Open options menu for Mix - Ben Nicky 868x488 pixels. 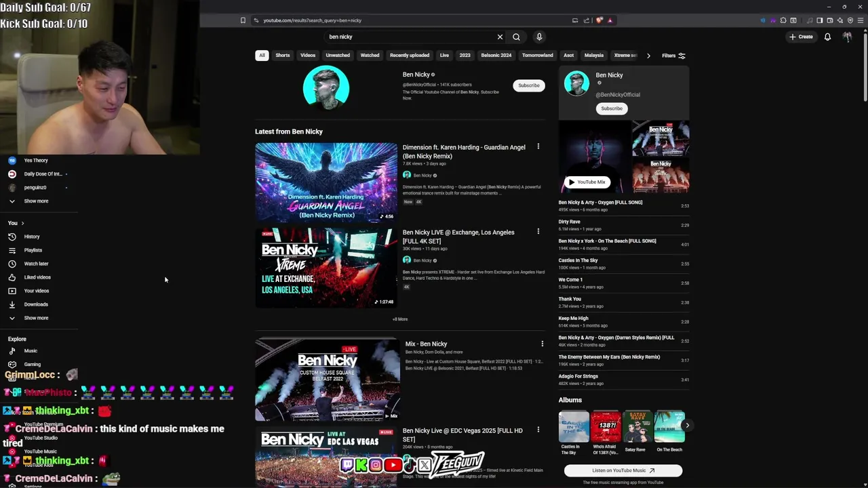(x=542, y=344)
